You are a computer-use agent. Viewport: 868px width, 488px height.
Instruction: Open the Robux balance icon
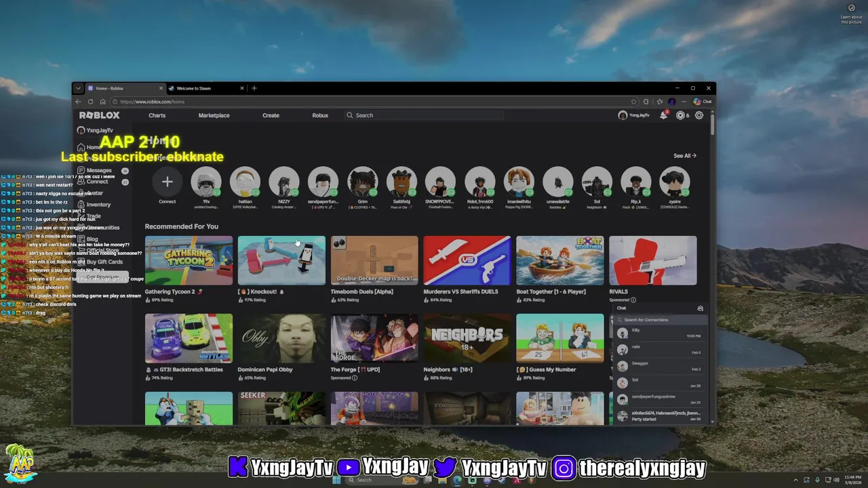point(680,115)
